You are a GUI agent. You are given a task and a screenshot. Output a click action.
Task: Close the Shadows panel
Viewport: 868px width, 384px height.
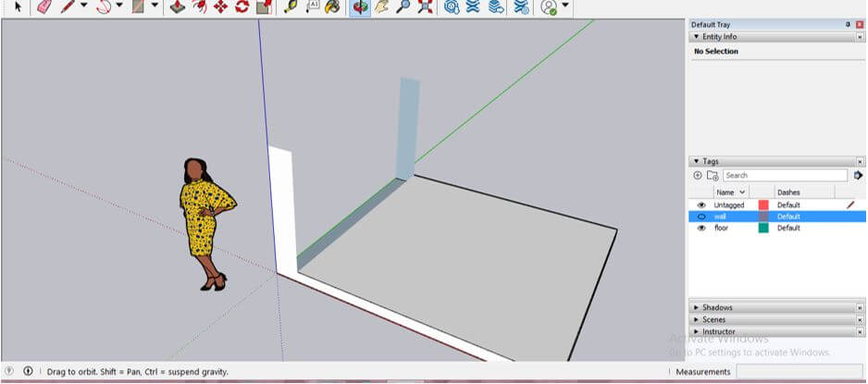(x=860, y=307)
